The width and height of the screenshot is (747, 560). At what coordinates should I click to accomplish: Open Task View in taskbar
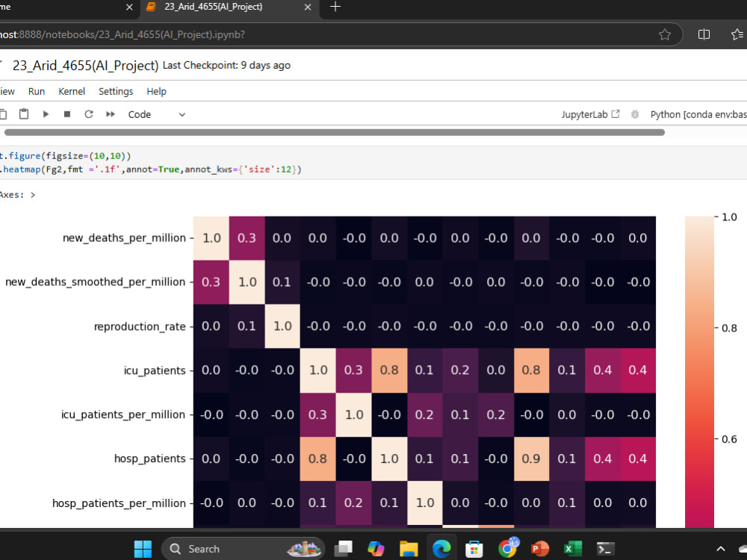(x=343, y=549)
